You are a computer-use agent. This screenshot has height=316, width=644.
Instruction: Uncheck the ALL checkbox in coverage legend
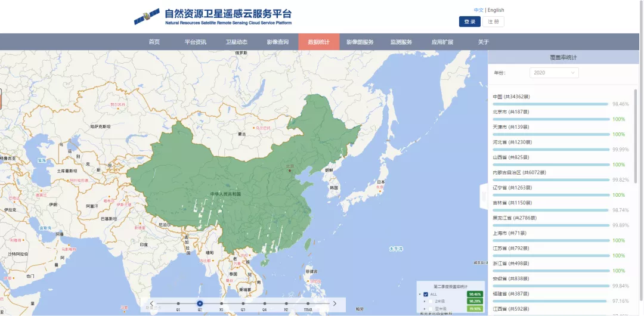pyautogui.click(x=426, y=294)
